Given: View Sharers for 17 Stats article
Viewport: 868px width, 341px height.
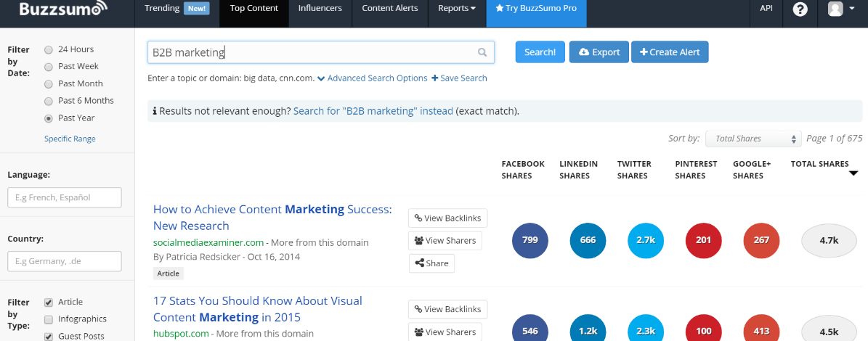Looking at the screenshot, I should click(445, 332).
